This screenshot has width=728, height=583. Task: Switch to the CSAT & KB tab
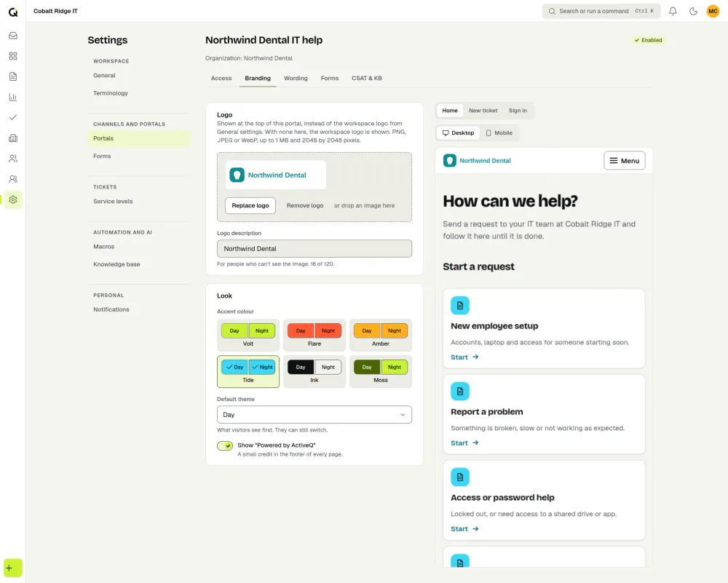point(367,79)
